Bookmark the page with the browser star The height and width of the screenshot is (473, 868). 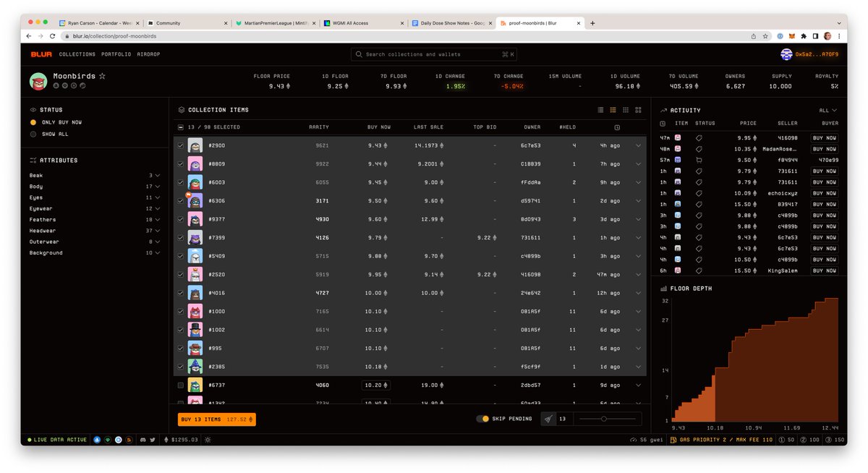click(x=765, y=35)
